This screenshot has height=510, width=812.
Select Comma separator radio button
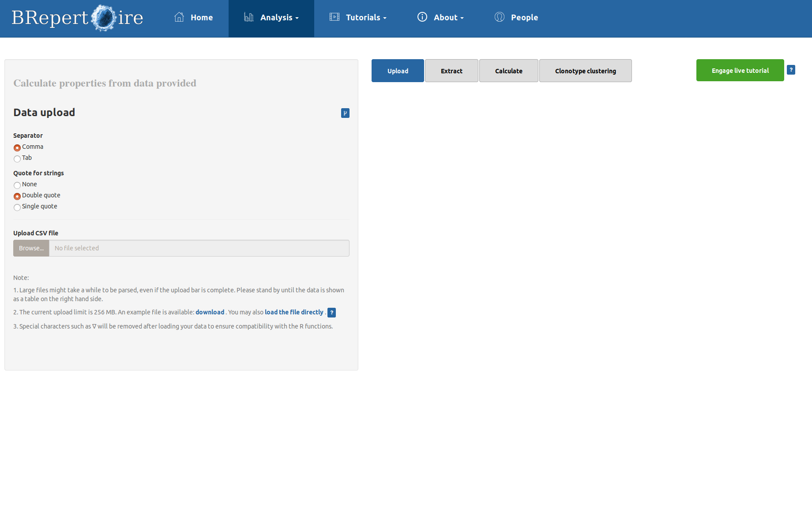pos(17,147)
